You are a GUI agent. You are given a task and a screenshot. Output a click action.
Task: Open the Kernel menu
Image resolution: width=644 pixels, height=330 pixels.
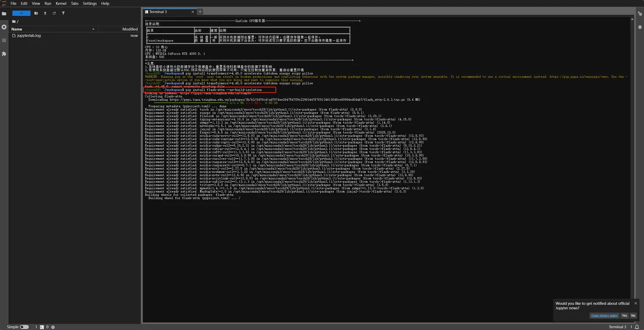coord(61,3)
